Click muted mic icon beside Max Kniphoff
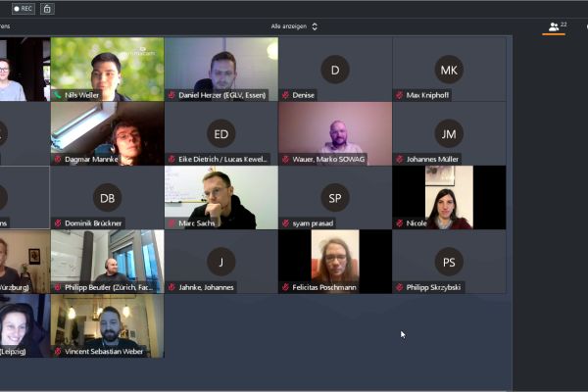The width and height of the screenshot is (588, 392). click(399, 96)
